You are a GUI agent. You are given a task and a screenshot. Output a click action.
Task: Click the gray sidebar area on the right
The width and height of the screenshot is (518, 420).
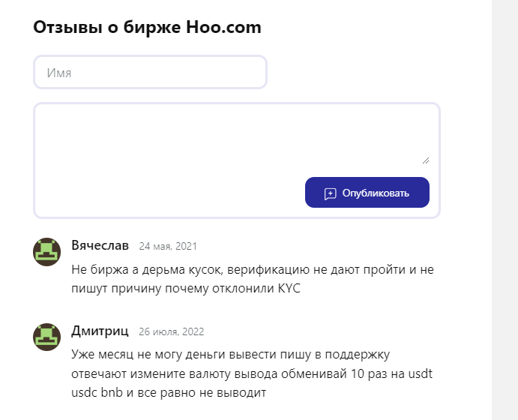505,210
